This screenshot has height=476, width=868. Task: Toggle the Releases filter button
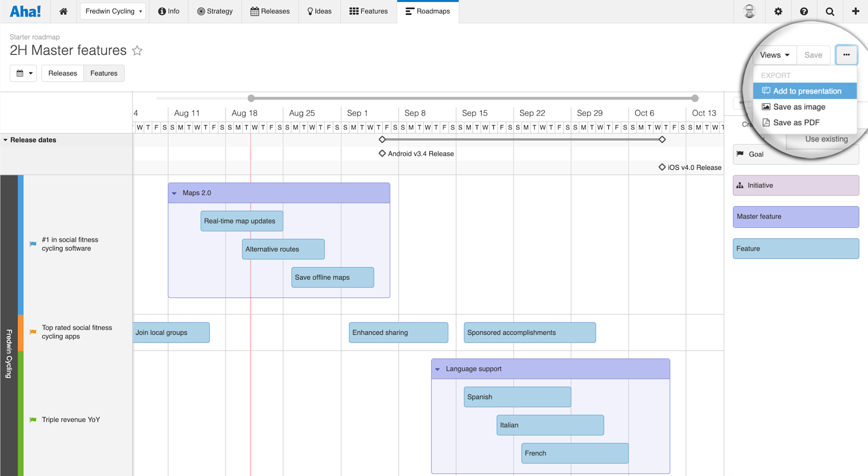[x=62, y=73]
